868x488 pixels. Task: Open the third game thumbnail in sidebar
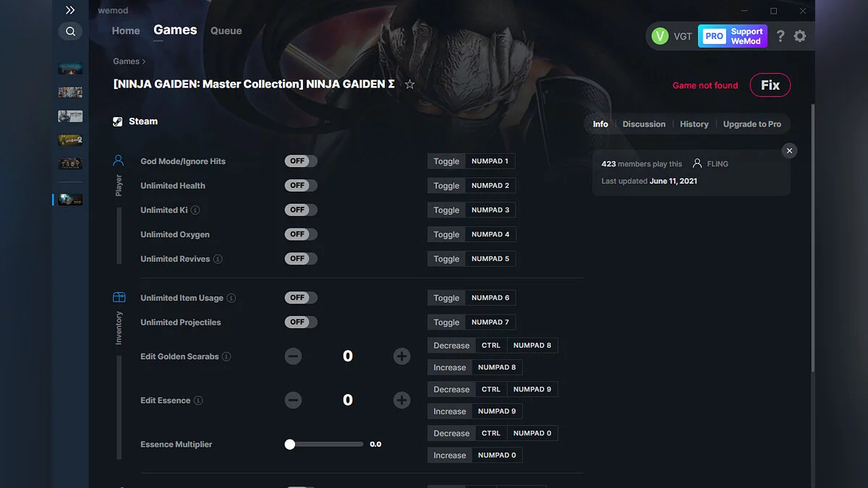(70, 116)
